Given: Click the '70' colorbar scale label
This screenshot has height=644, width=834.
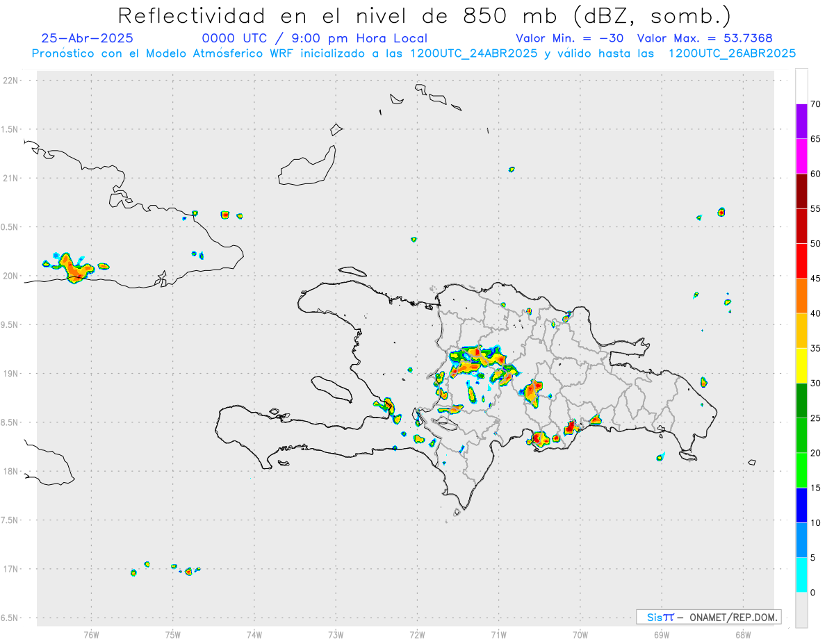Looking at the screenshot, I should point(815,104).
